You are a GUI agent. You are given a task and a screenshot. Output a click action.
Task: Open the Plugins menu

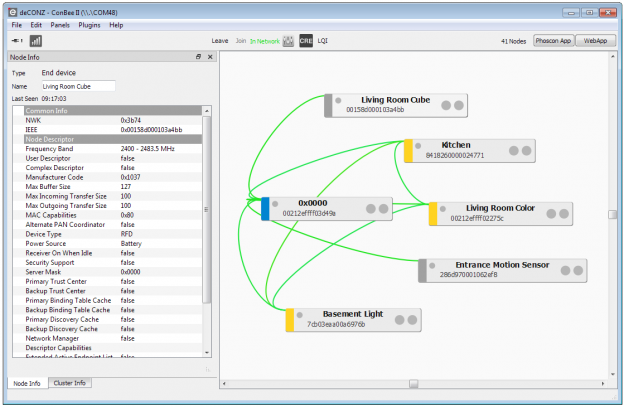[89, 24]
